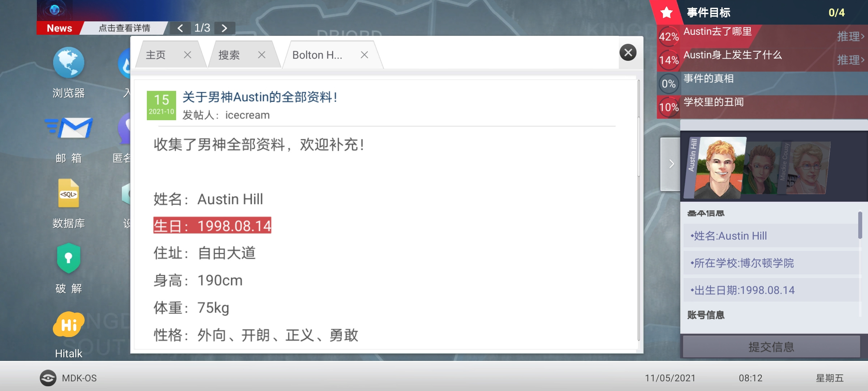Close the Bolton H... tab
This screenshot has height=391, width=868.
364,55
